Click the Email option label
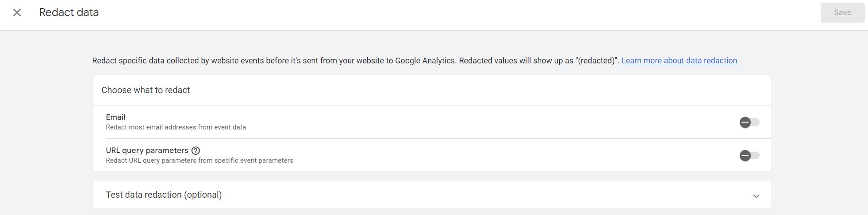The width and height of the screenshot is (868, 215). (x=115, y=117)
